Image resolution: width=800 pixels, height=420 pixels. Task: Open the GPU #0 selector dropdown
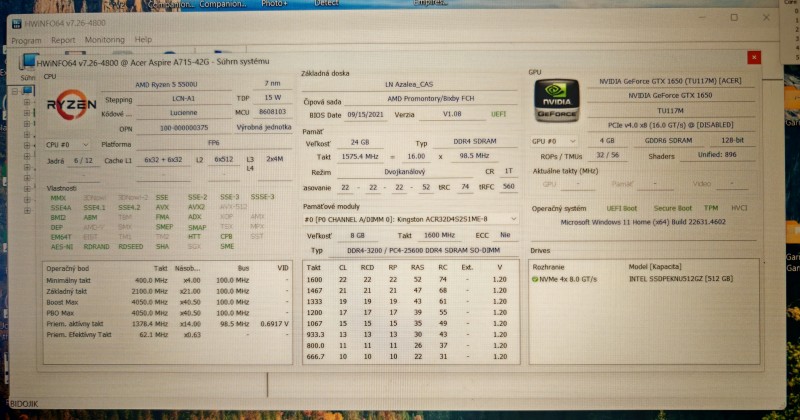553,141
